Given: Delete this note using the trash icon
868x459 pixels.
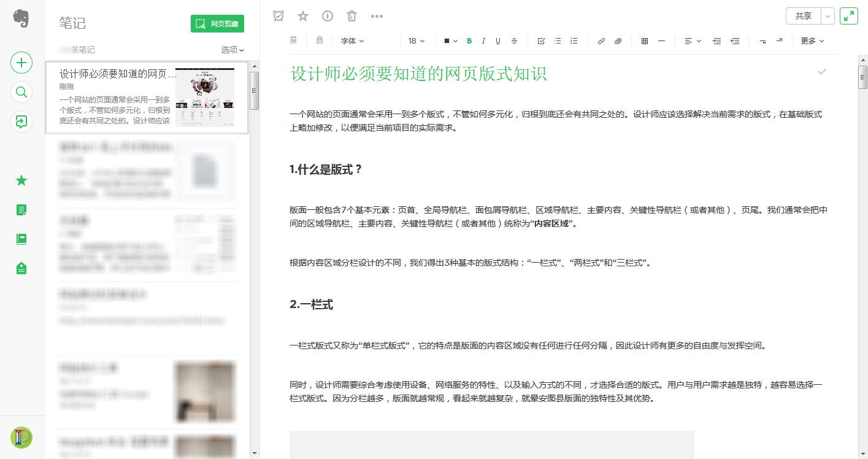Looking at the screenshot, I should 351,16.
